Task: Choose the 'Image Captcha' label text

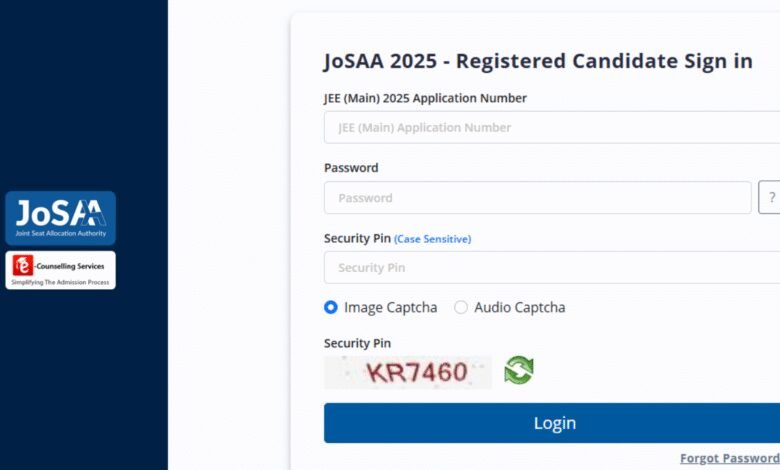Action: point(390,307)
